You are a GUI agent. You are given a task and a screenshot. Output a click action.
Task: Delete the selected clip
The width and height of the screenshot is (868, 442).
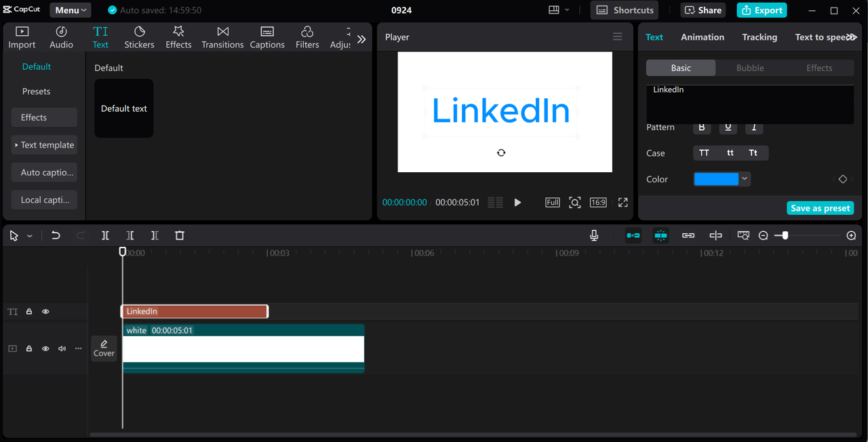(x=180, y=235)
